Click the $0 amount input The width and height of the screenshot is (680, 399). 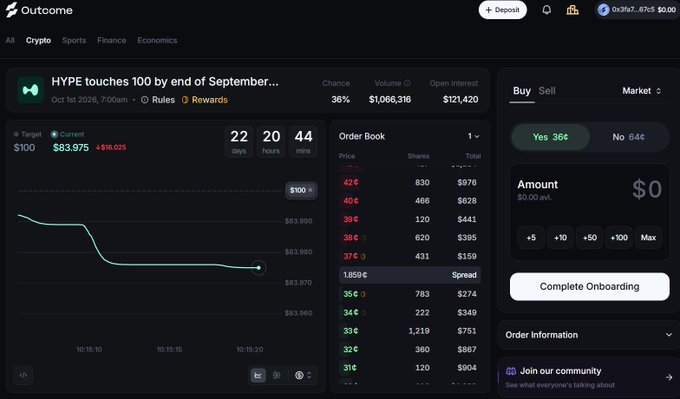[x=647, y=189]
